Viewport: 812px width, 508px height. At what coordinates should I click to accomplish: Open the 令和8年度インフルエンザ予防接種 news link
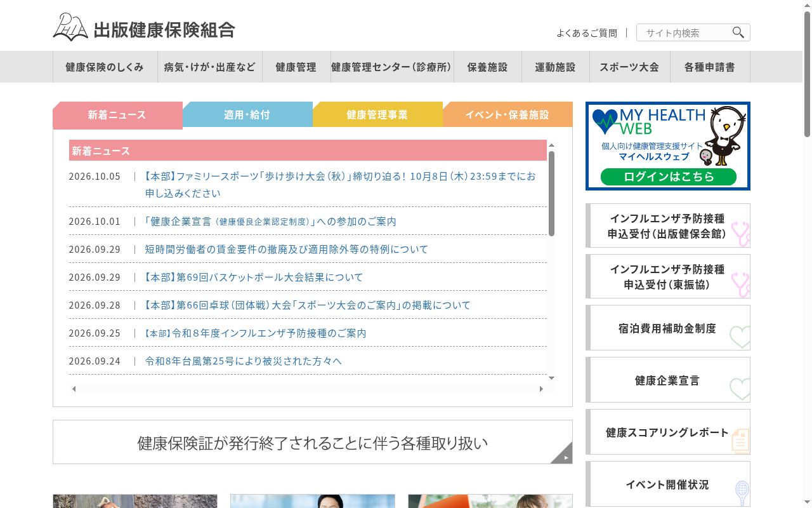(256, 333)
